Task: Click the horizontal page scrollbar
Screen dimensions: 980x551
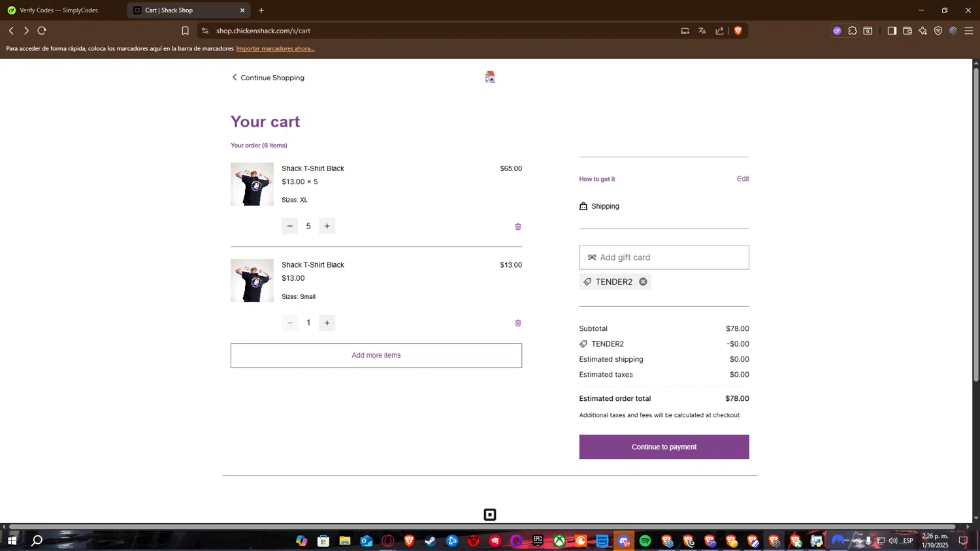Action: [482, 527]
